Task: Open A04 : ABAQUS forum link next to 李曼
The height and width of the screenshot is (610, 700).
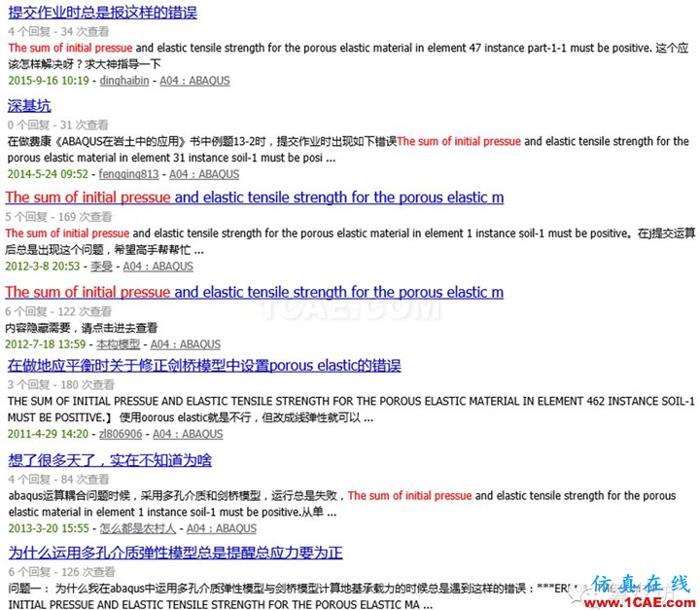Action: coord(158,267)
